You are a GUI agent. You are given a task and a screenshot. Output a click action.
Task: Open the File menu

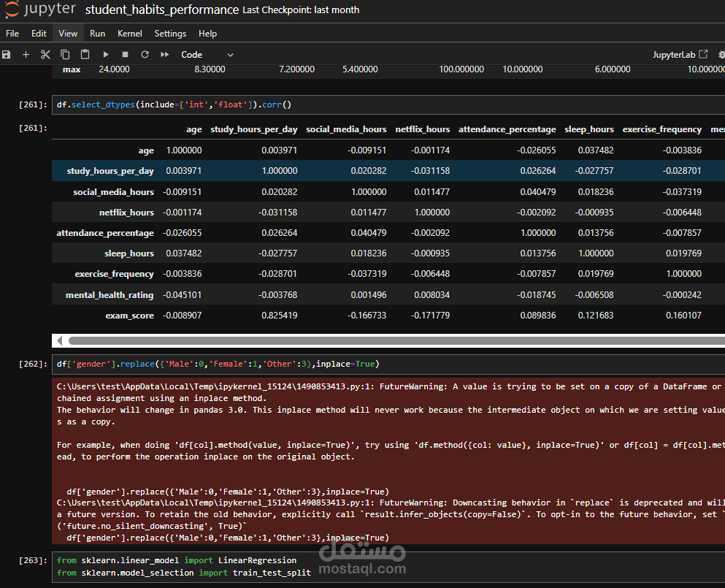pyautogui.click(x=12, y=34)
